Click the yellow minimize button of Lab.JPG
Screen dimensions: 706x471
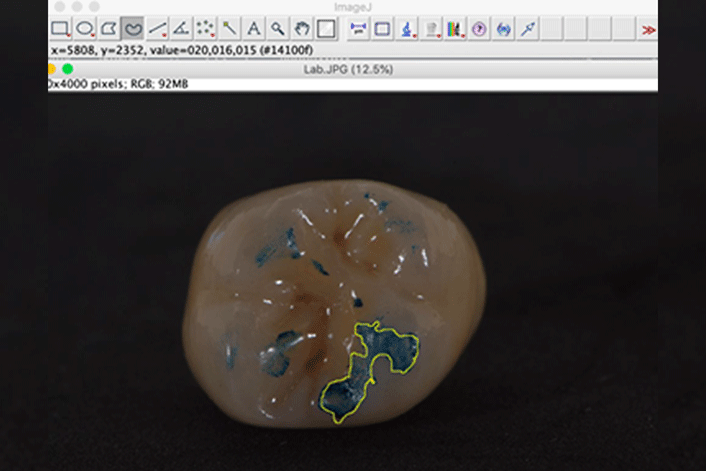click(51, 69)
